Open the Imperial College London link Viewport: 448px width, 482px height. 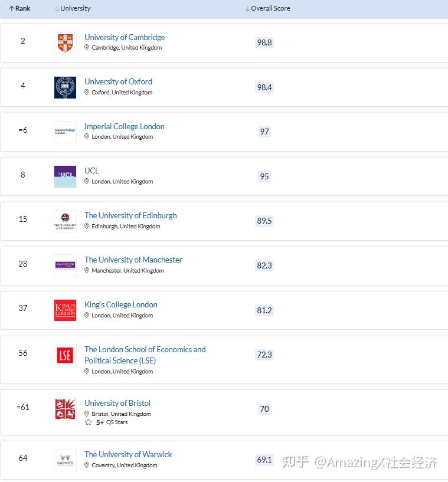coord(125,126)
